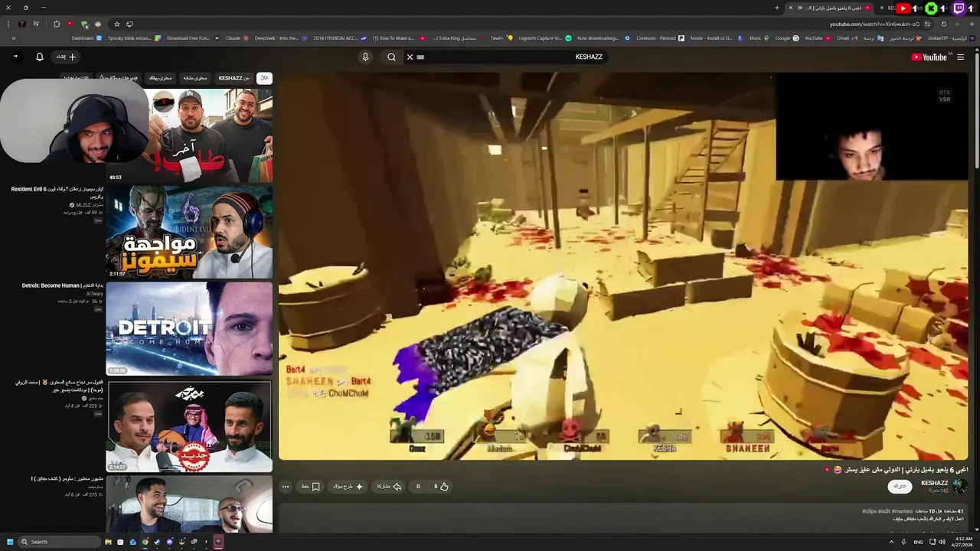The width and height of the screenshot is (980, 551).
Task: Click the Windows taskbar Search box
Action: click(60, 542)
